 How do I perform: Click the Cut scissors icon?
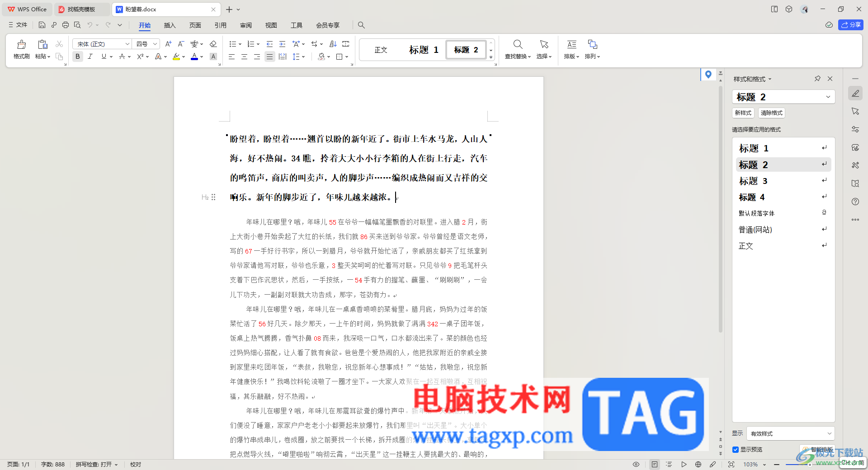59,44
